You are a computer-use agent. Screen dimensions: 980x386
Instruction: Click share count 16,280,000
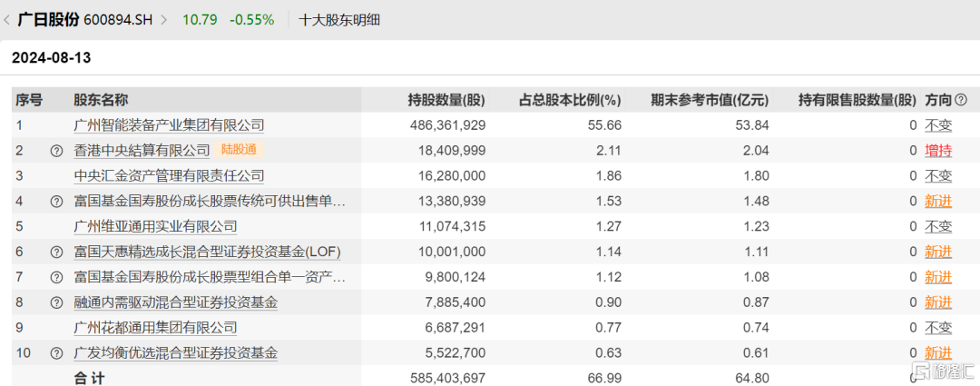[451, 176]
